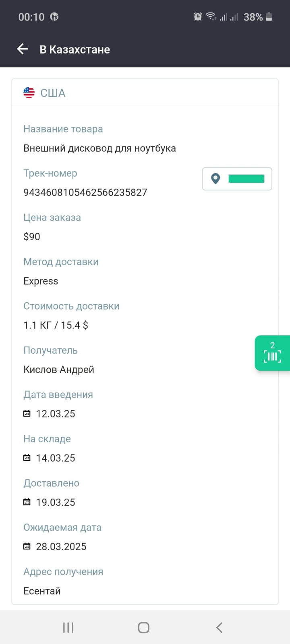The height and width of the screenshot is (644, 290).
Task: Tap product name "Внешний дисковод для ноутбука"
Action: coord(99,148)
